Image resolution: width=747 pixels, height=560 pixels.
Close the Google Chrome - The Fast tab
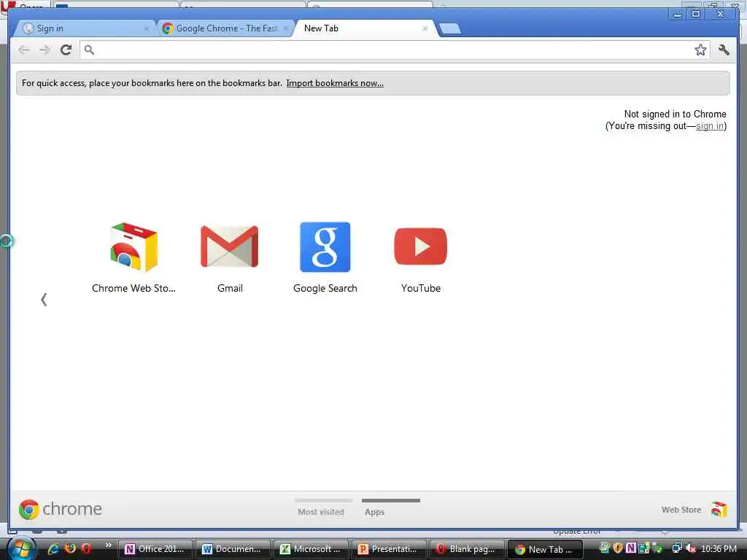[x=286, y=28]
